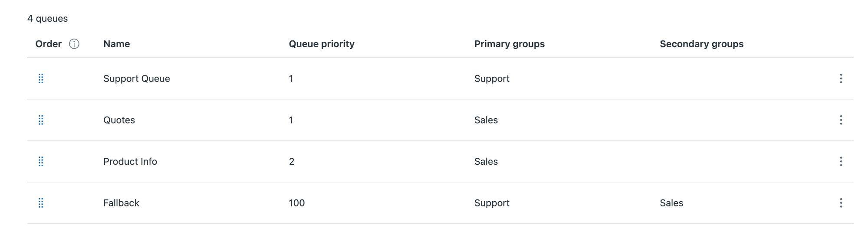Open options menu for Fallback queue

[x=841, y=203]
